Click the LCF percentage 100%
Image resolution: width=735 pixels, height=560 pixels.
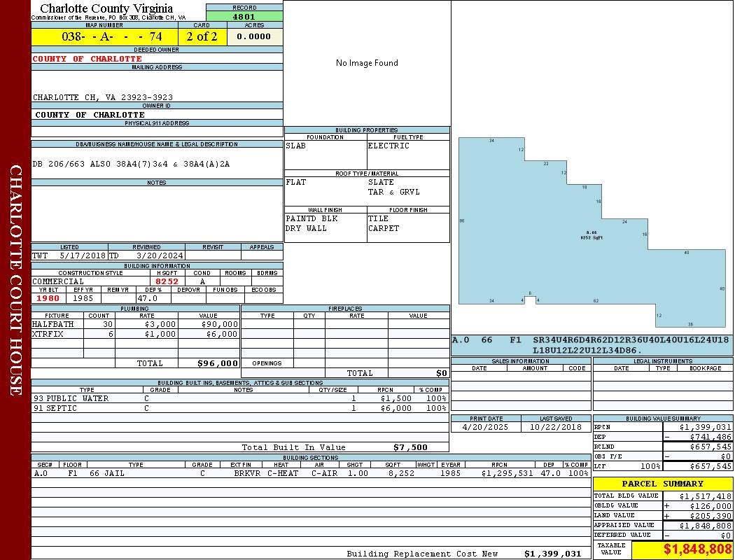(650, 467)
